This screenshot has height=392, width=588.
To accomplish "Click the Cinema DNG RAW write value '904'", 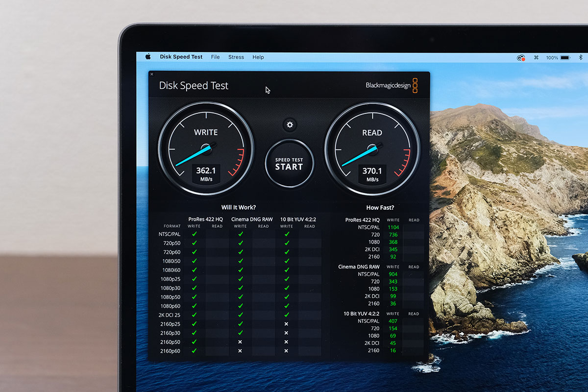I will [393, 274].
